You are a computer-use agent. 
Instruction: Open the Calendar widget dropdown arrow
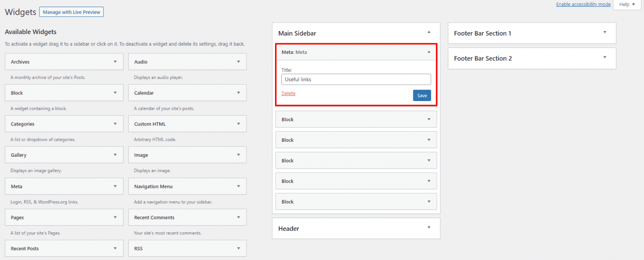(239, 93)
